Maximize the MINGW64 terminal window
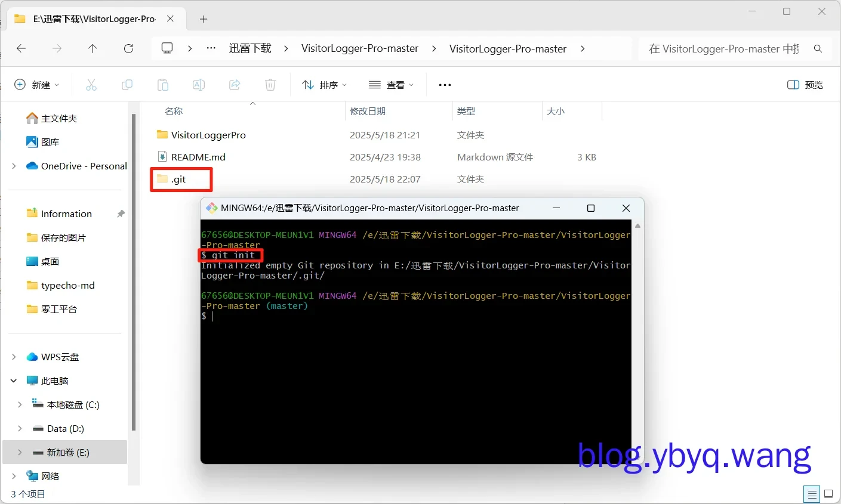 [591, 208]
